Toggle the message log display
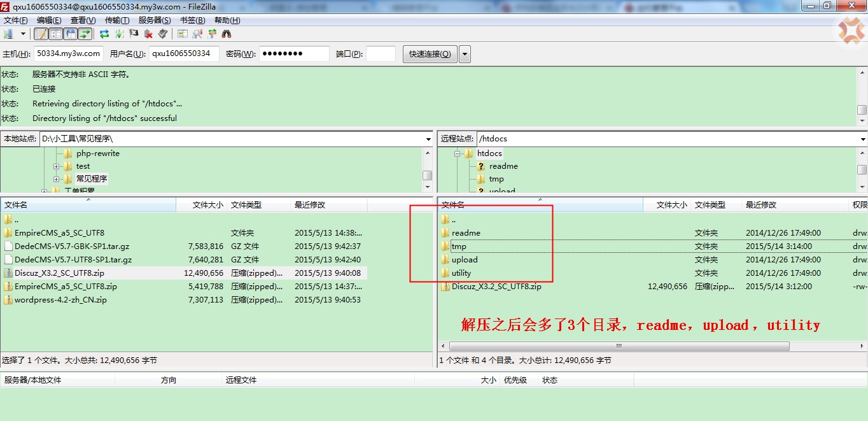 click(x=41, y=34)
